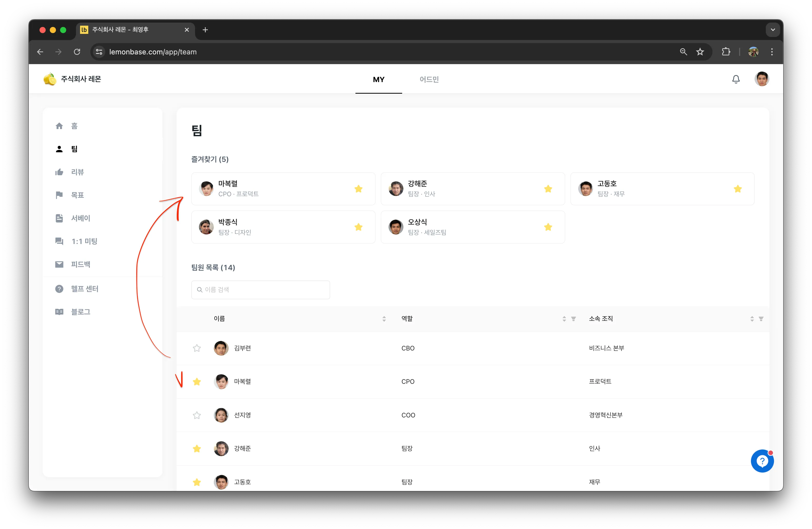Open 1:1 미팅 in sidebar
Viewport: 812px width, 529px height.
(x=76, y=241)
